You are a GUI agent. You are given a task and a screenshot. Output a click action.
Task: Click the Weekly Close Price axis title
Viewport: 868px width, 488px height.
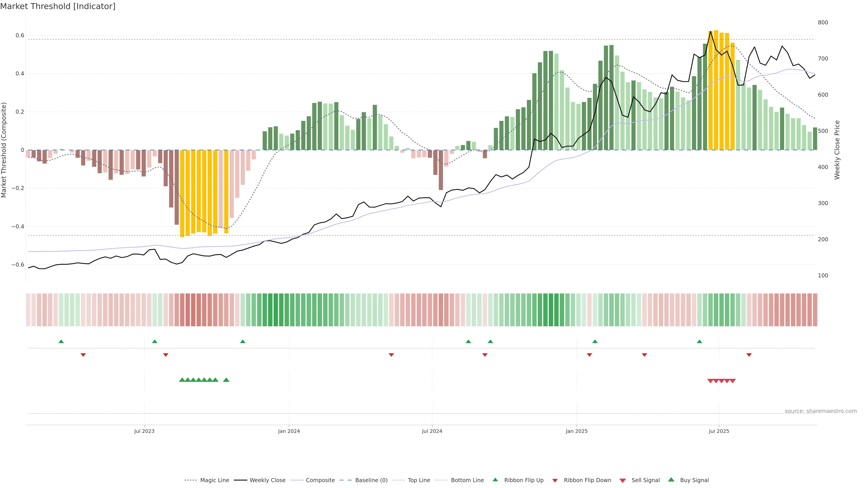pos(837,150)
